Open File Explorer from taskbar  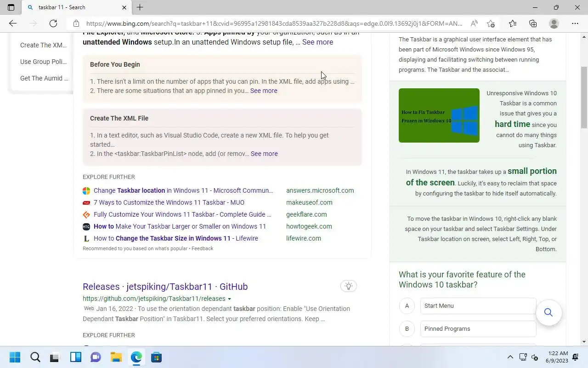coord(116,357)
